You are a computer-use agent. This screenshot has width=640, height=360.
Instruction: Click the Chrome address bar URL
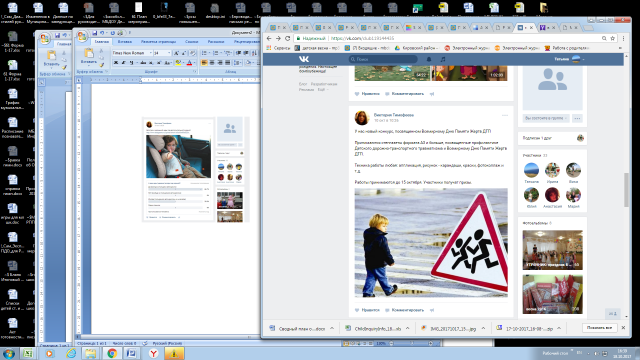[x=362, y=38]
